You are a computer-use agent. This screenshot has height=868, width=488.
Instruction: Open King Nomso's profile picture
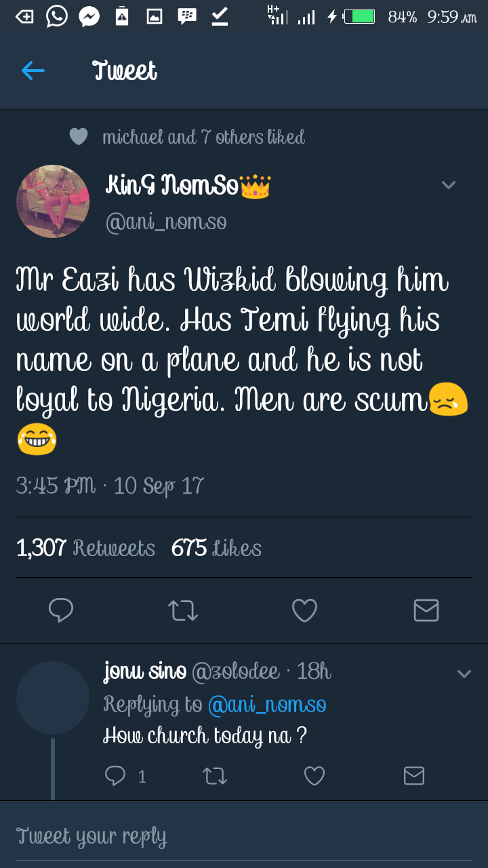coord(53,201)
